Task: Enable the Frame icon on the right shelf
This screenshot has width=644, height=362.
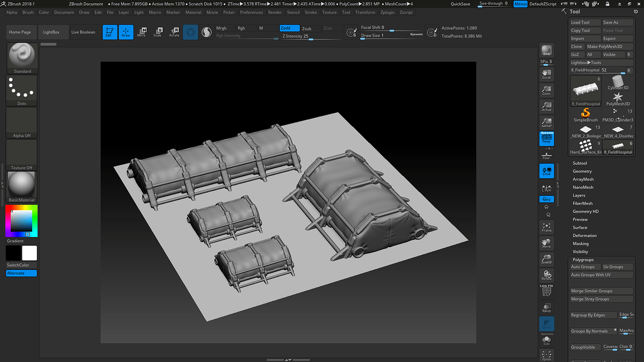Action: click(x=546, y=227)
